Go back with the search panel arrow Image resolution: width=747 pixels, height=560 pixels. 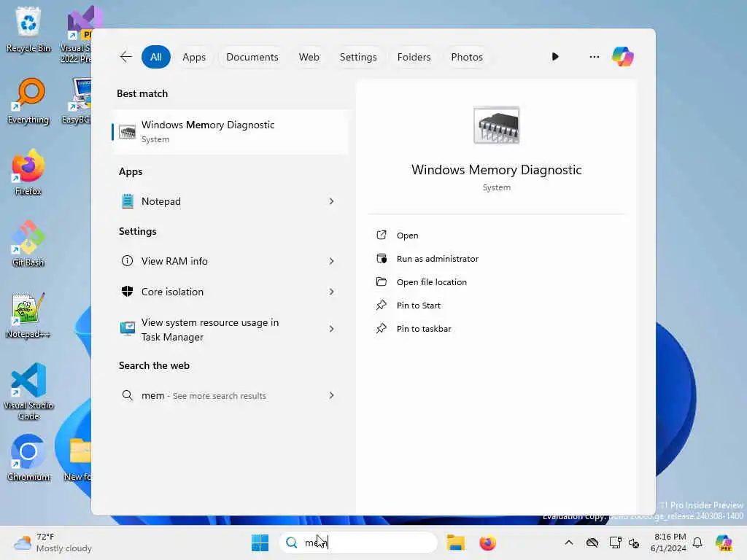125,57
